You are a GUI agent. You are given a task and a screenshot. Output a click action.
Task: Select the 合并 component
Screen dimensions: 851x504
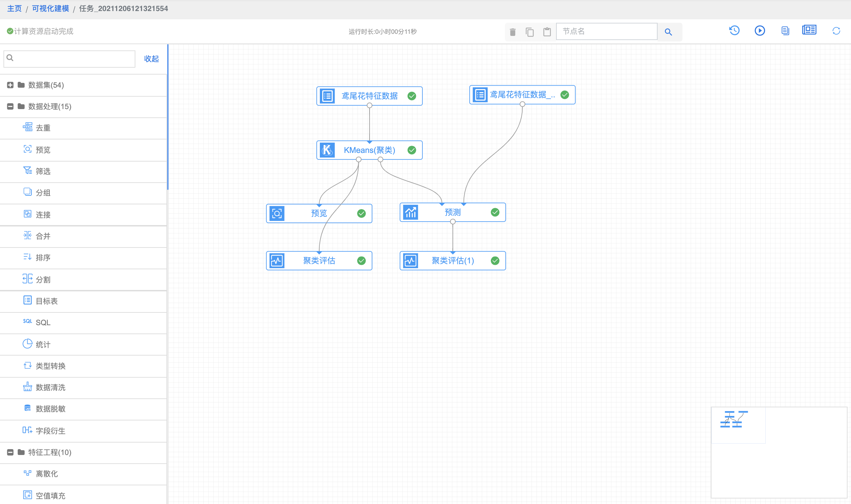[83, 236]
